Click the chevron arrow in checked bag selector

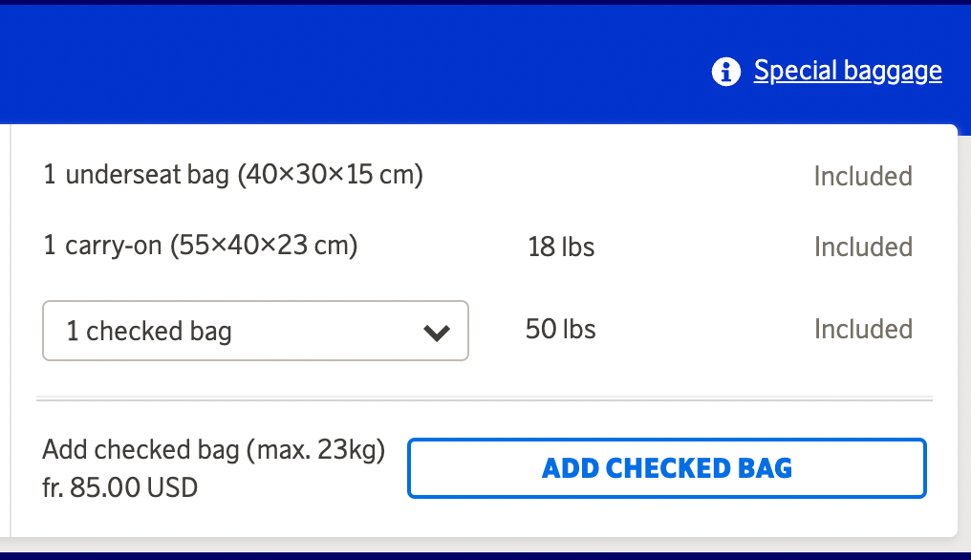pyautogui.click(x=436, y=333)
